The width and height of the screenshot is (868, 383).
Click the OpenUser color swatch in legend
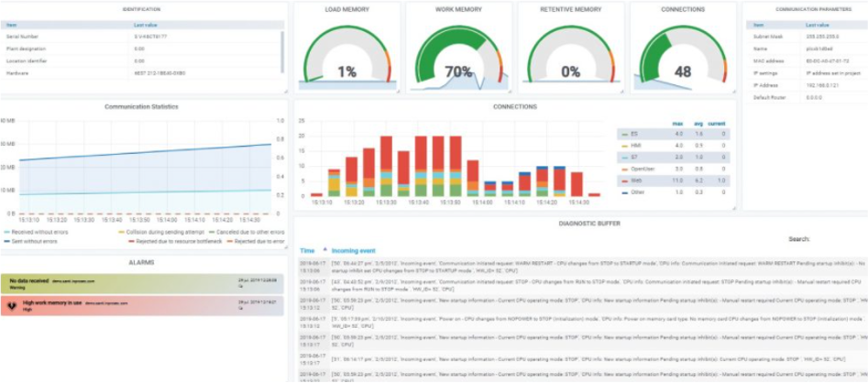coord(623,169)
